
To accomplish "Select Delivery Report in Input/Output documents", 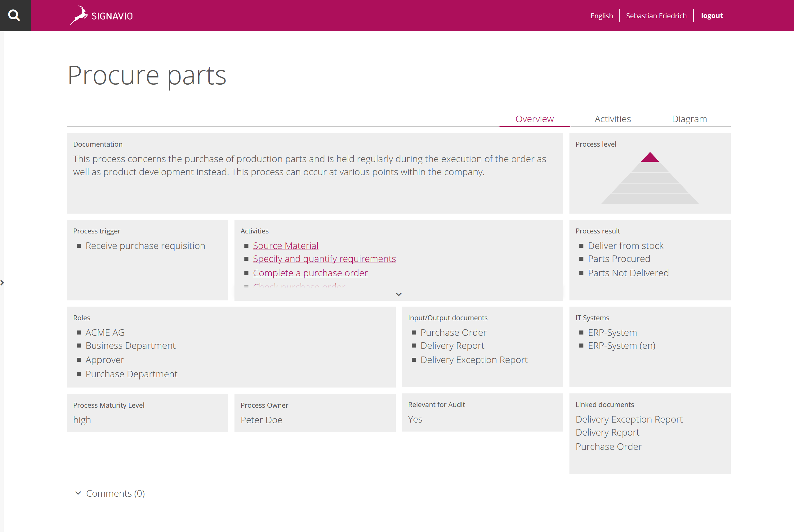I will click(x=452, y=345).
